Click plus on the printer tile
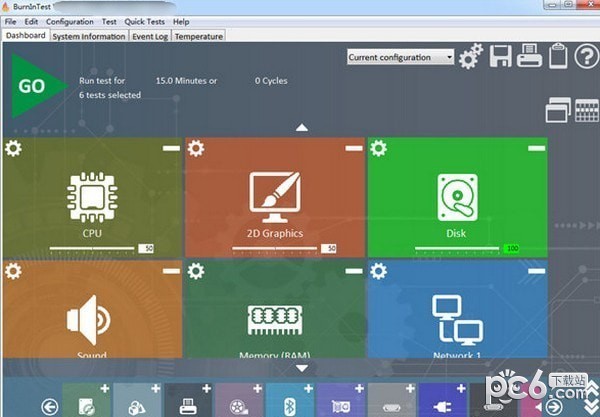 coord(207,389)
